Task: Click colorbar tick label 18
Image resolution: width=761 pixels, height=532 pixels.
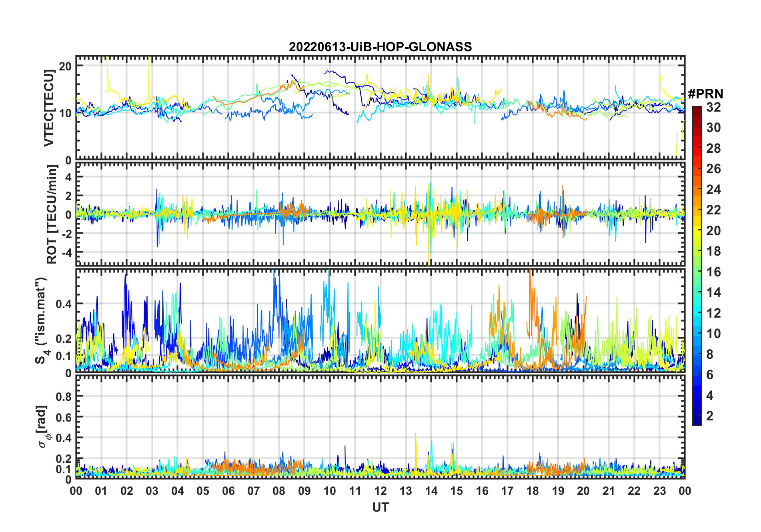Action: [x=714, y=251]
